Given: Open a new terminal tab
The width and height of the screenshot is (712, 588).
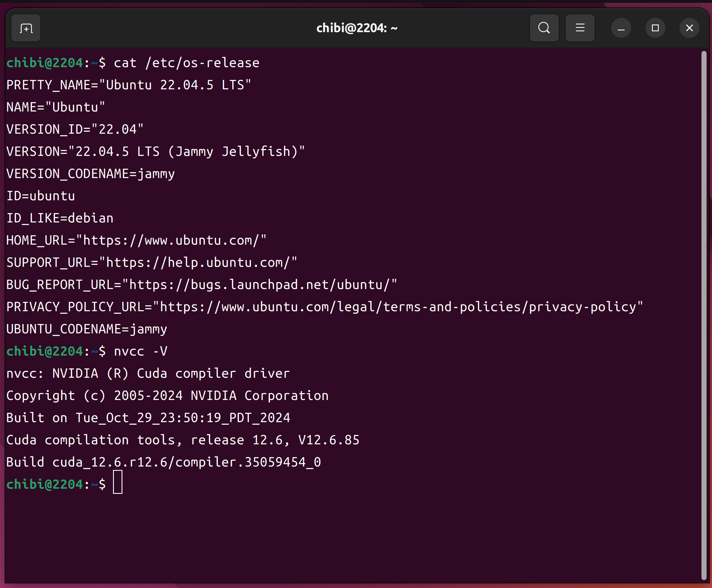Looking at the screenshot, I should pos(26,28).
